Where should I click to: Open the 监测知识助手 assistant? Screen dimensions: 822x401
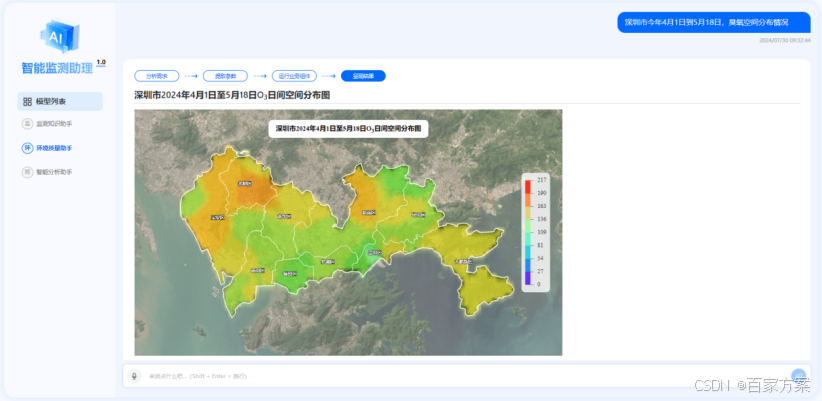click(x=54, y=124)
